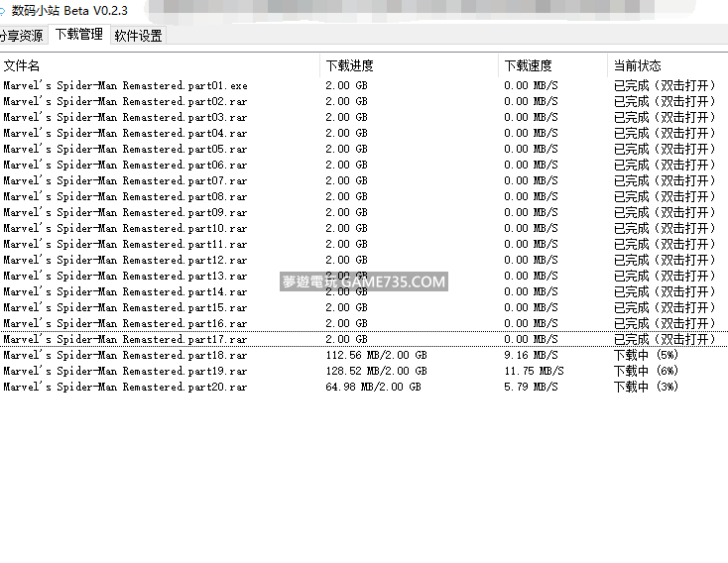Select file Remastered.part13.rar
This screenshot has width=728, height=563.
point(125,276)
